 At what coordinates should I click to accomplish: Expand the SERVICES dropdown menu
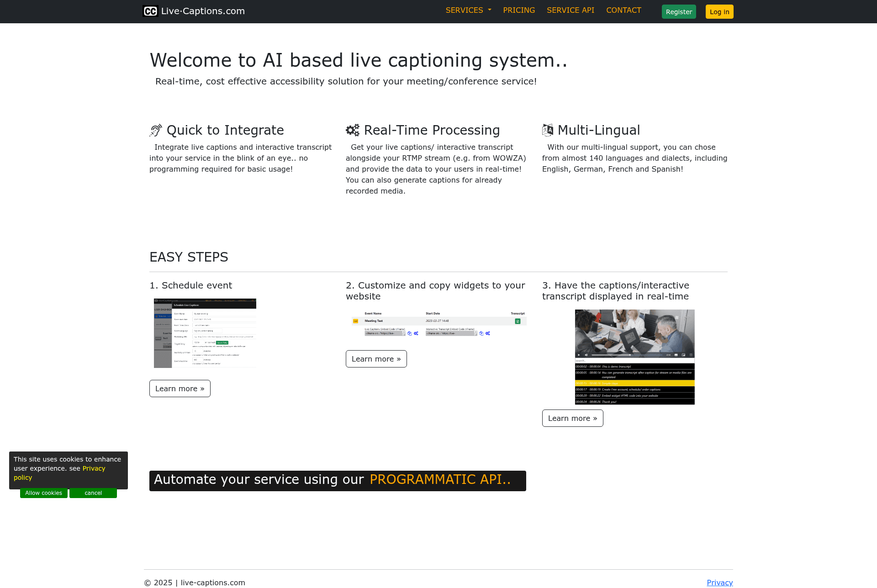[x=468, y=10]
